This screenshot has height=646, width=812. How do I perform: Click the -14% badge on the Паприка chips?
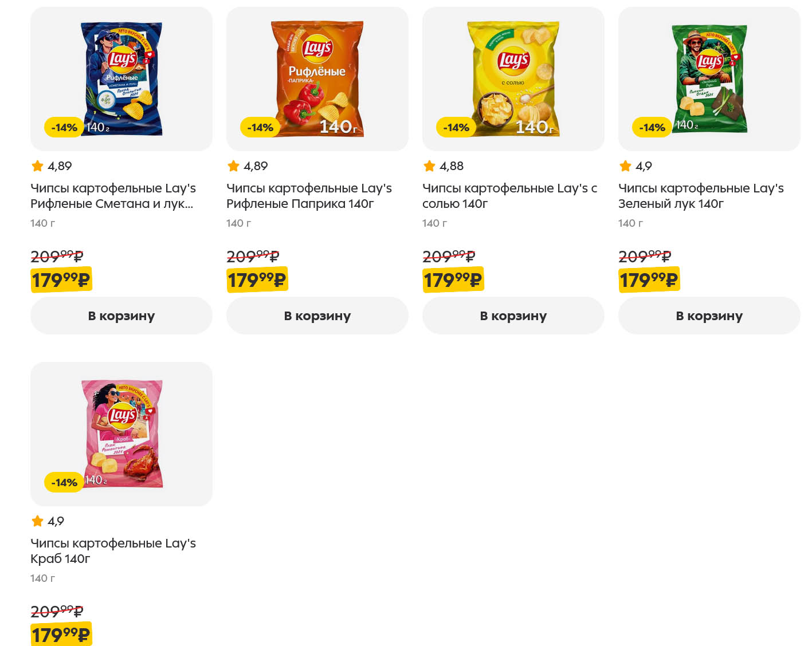tap(260, 128)
